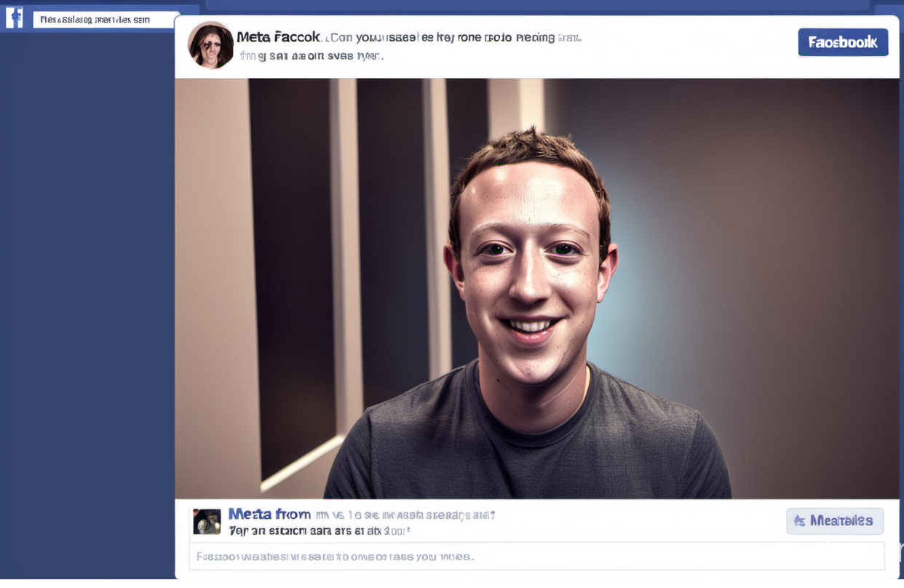
Task: Click the empty dark blue left sidebar panel
Action: pyautogui.click(x=87, y=306)
